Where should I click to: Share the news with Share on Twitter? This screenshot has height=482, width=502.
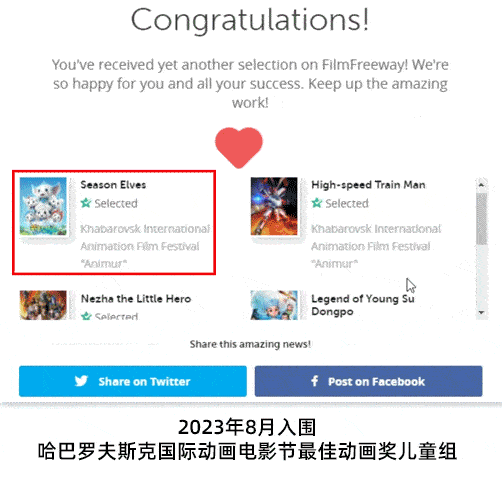pos(133,381)
